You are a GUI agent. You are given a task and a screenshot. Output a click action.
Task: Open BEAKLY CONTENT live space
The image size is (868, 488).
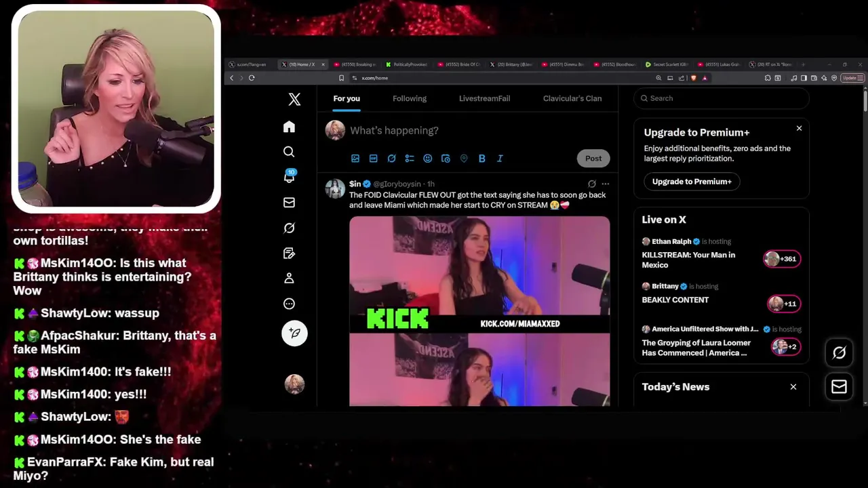(x=675, y=300)
